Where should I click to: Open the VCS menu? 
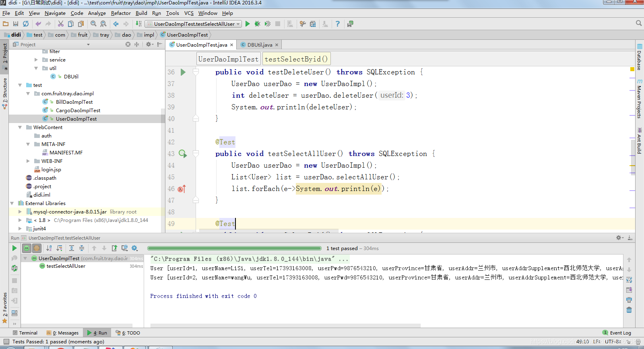tap(189, 13)
